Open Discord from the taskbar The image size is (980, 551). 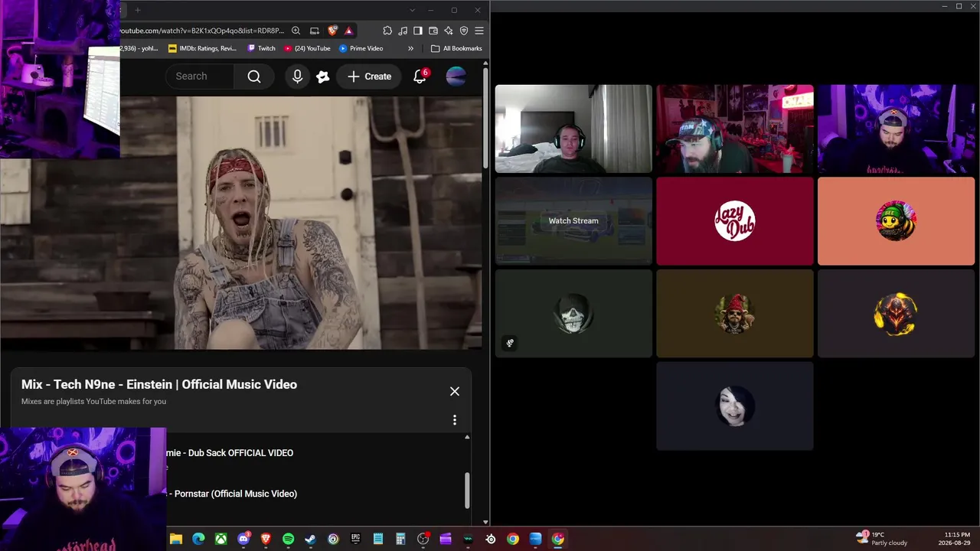point(243,539)
